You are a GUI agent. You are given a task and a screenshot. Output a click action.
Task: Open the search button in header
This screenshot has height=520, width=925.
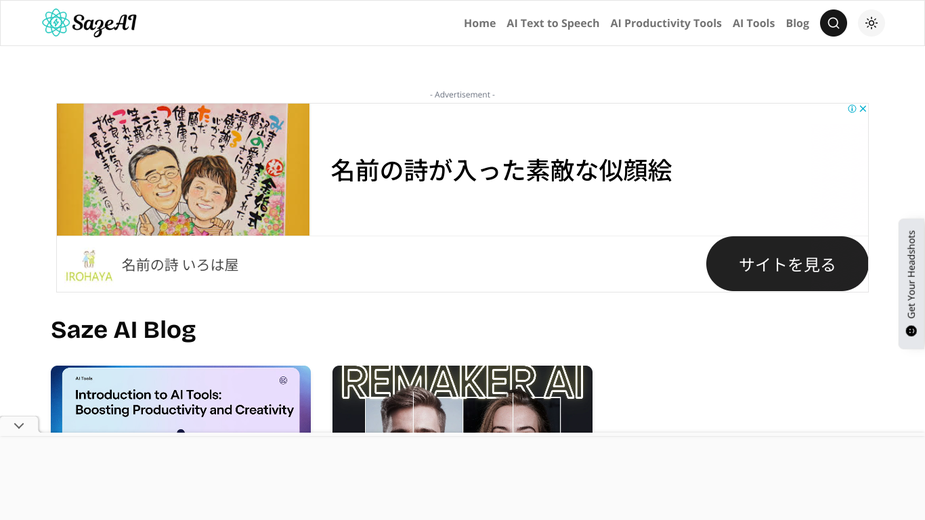pos(833,23)
